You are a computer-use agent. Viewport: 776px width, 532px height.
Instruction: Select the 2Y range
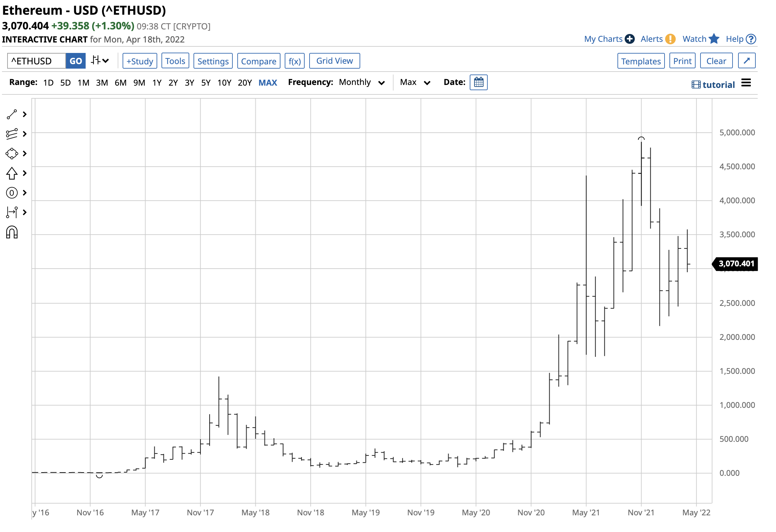point(173,82)
